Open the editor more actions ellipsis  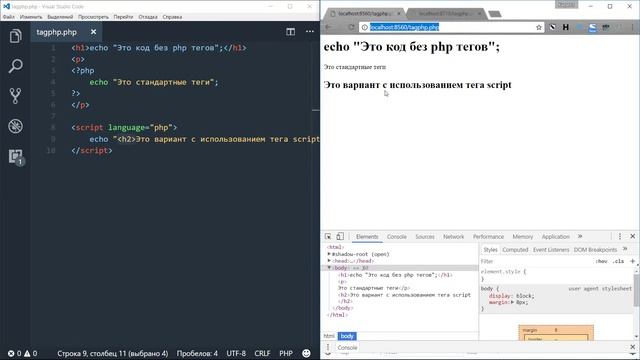310,31
